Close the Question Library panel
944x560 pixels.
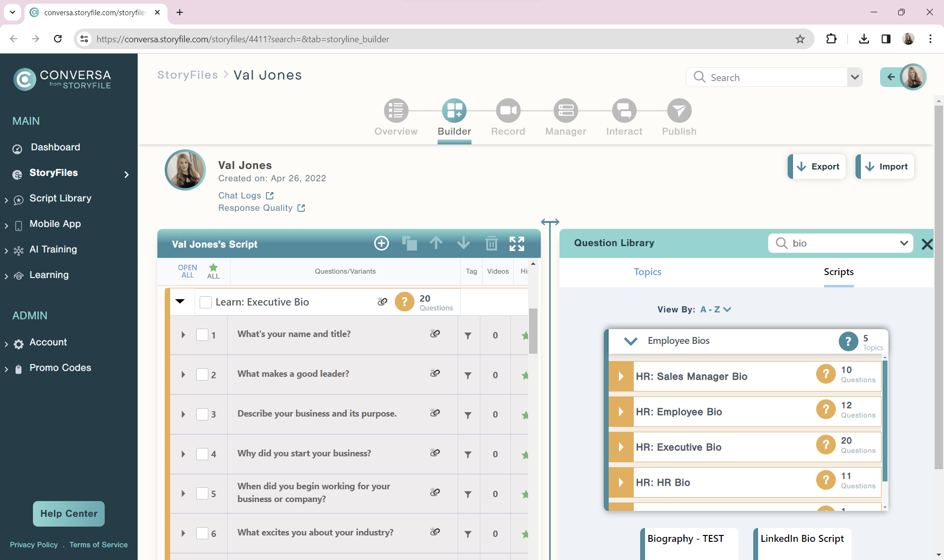click(927, 244)
